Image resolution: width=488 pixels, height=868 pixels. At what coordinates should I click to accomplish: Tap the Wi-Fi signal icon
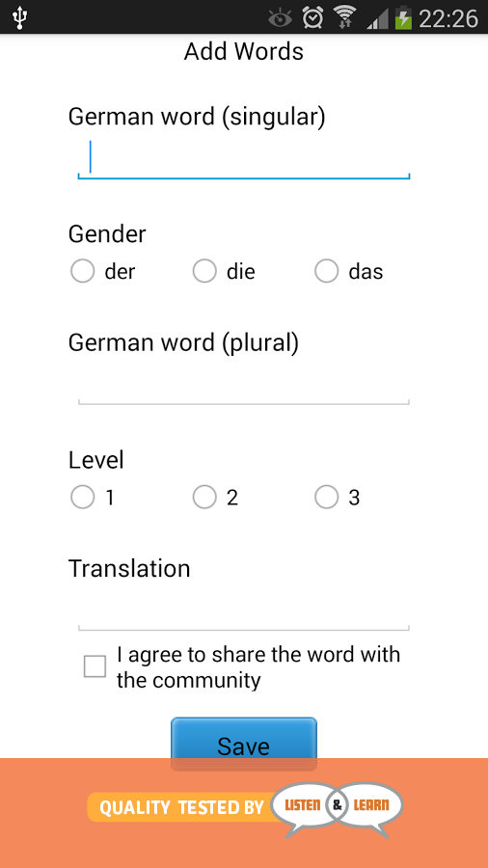tap(345, 18)
